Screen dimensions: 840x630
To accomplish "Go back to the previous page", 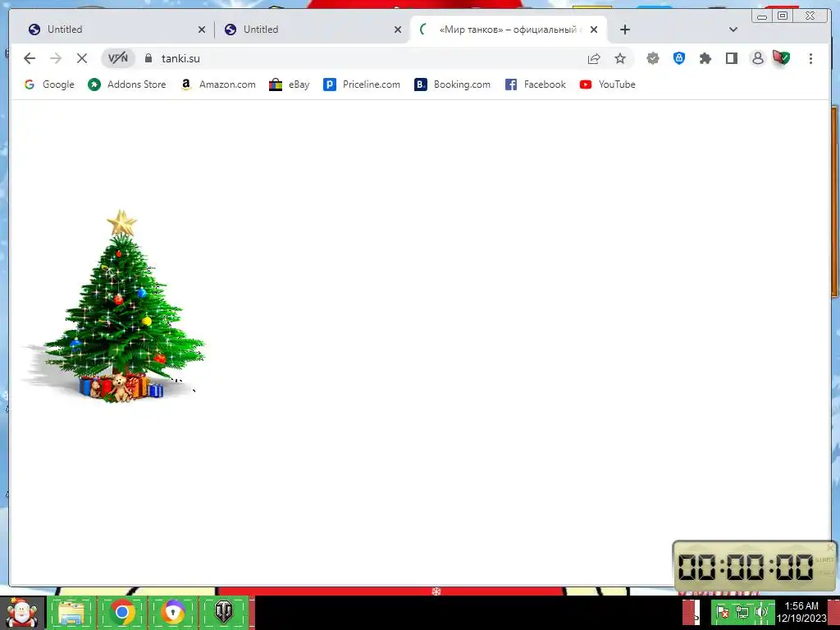I will tap(30, 58).
